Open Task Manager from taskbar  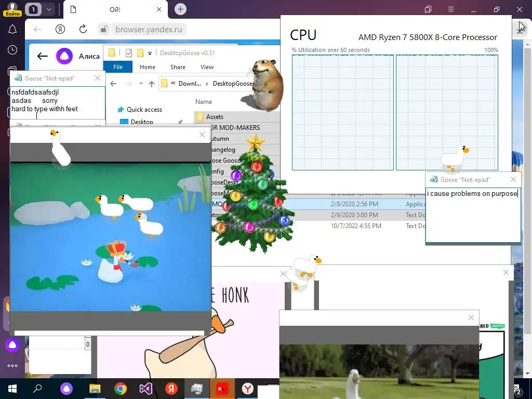197,389
